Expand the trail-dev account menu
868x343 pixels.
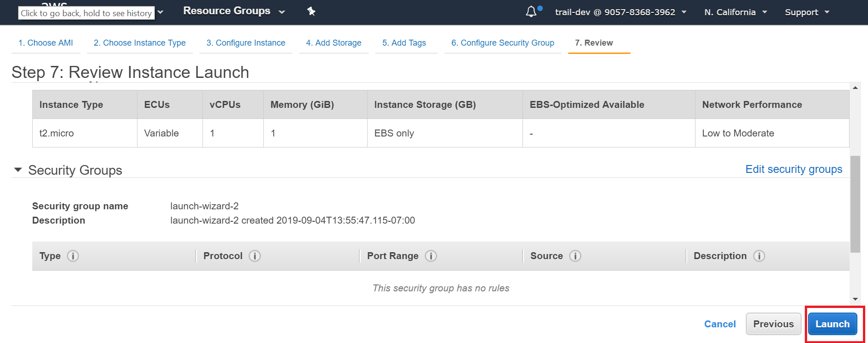coord(620,12)
